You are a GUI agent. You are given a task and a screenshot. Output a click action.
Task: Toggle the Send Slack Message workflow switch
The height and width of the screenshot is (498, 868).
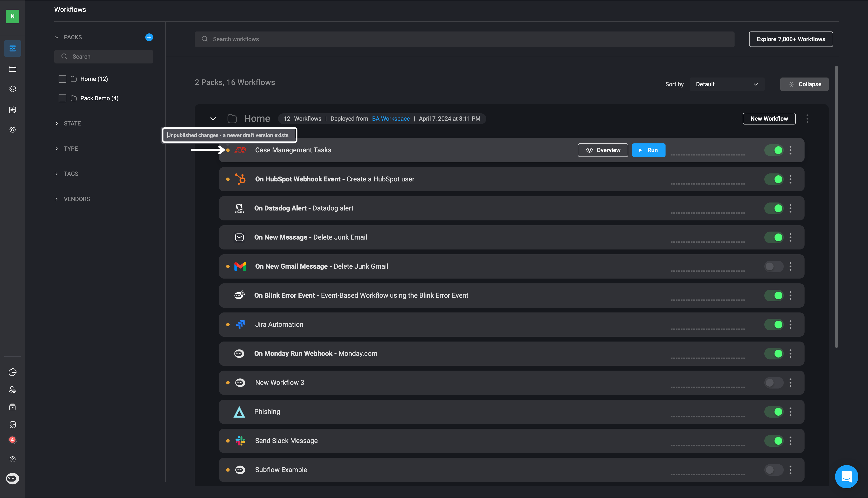pyautogui.click(x=774, y=441)
